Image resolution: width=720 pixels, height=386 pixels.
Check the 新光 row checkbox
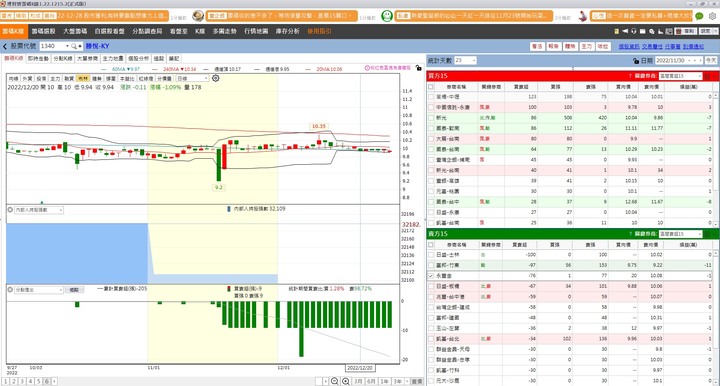coord(431,118)
